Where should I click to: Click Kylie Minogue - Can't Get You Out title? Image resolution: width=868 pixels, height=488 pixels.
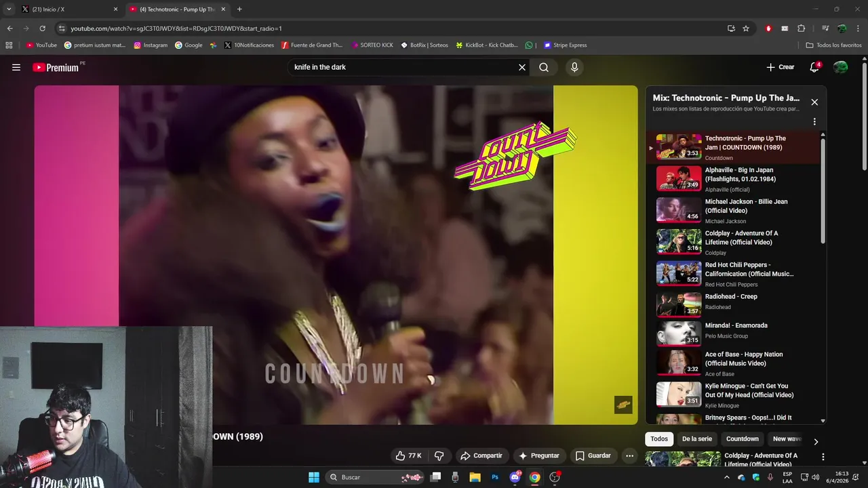pos(749,390)
